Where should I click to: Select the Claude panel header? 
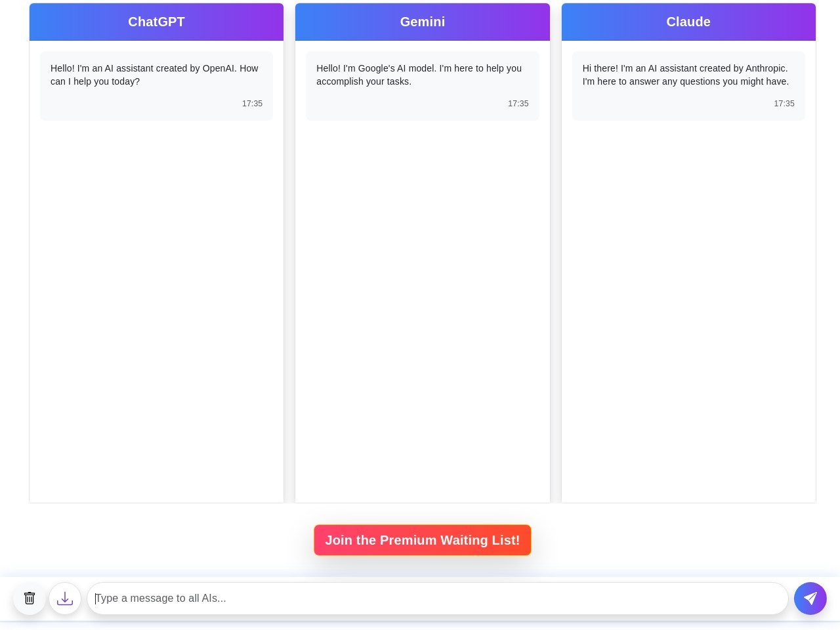688,22
